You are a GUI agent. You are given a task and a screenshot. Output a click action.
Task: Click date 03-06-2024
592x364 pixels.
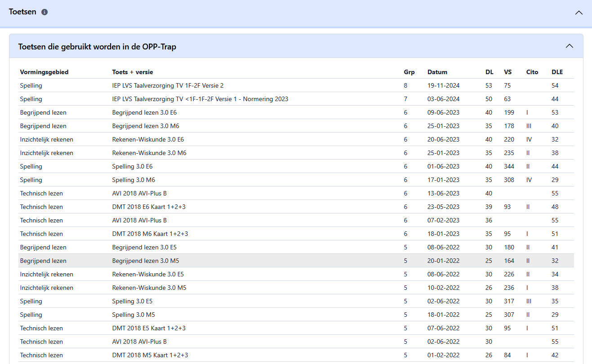[443, 99]
